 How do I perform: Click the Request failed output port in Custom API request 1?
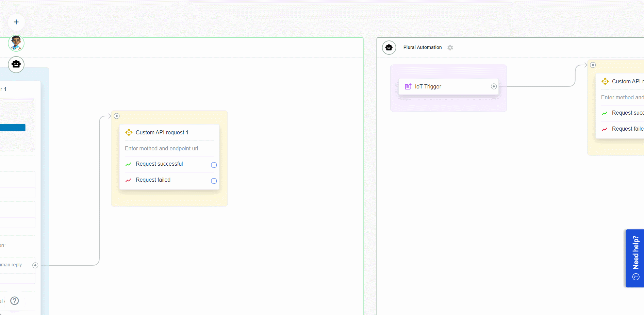pos(214,181)
